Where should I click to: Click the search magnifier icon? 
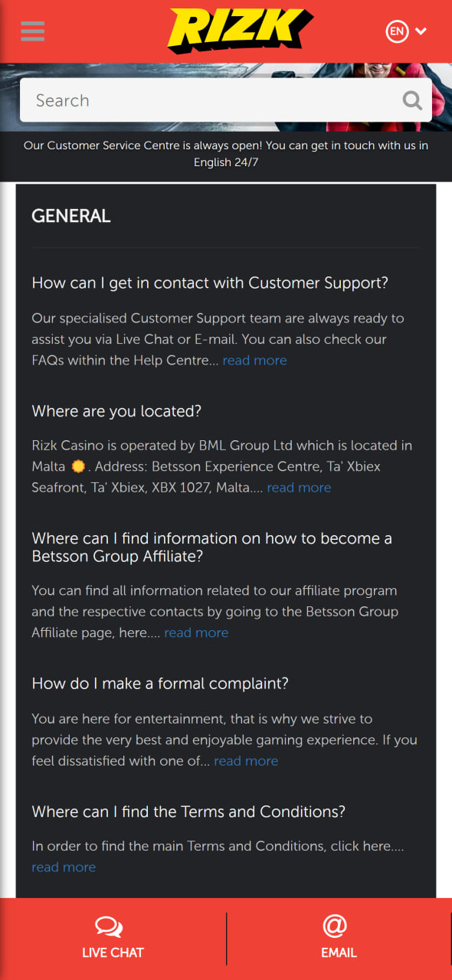click(x=412, y=100)
